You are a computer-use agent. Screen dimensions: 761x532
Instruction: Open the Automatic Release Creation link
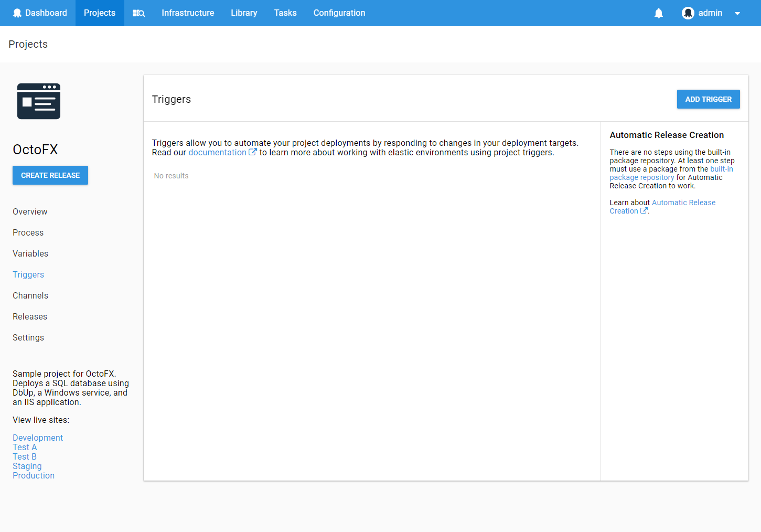(x=683, y=203)
